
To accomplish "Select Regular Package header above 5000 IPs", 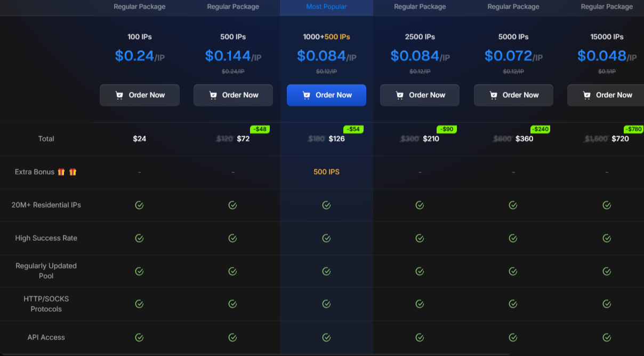I will [513, 7].
